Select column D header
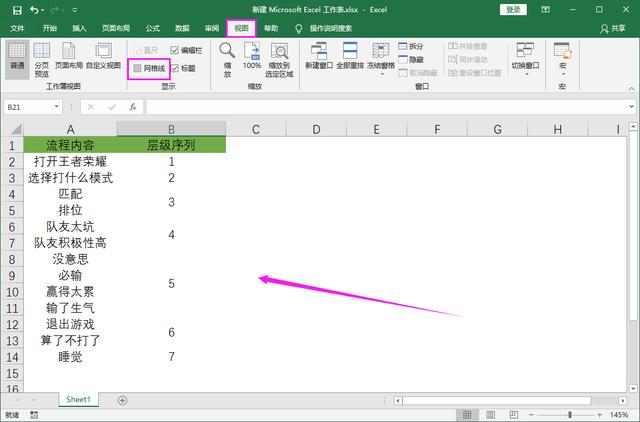This screenshot has width=640, height=422. [x=316, y=129]
